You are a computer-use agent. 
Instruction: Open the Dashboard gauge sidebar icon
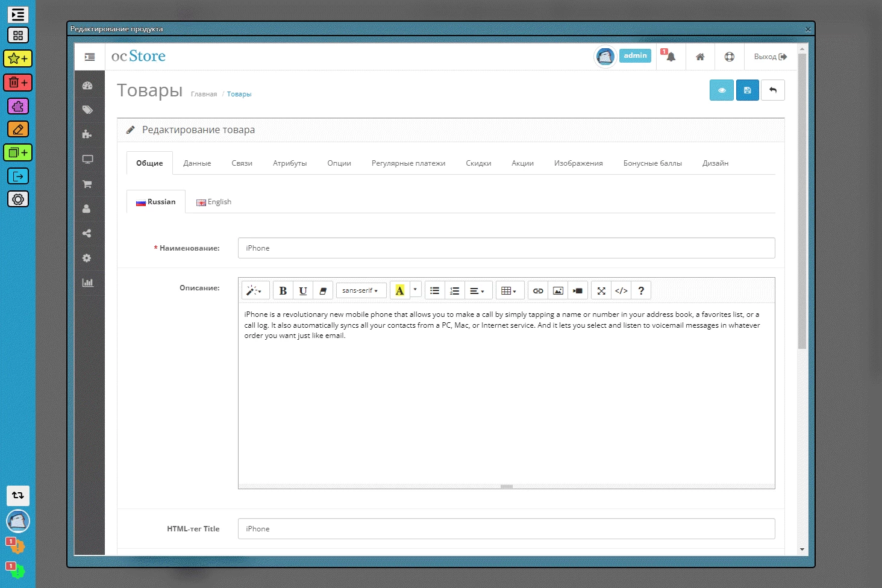point(87,86)
